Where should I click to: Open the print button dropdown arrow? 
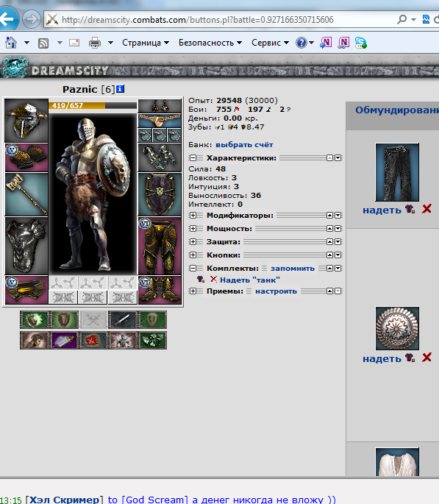point(110,43)
